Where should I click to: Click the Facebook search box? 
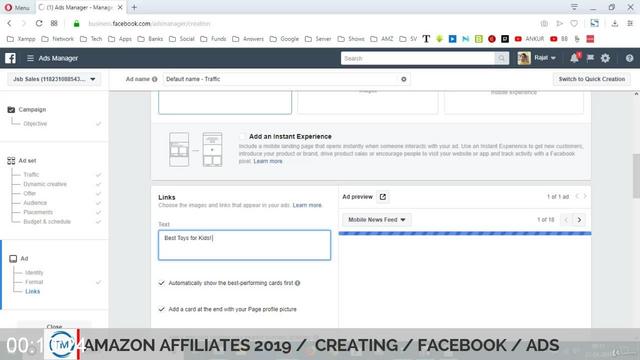click(x=418, y=58)
